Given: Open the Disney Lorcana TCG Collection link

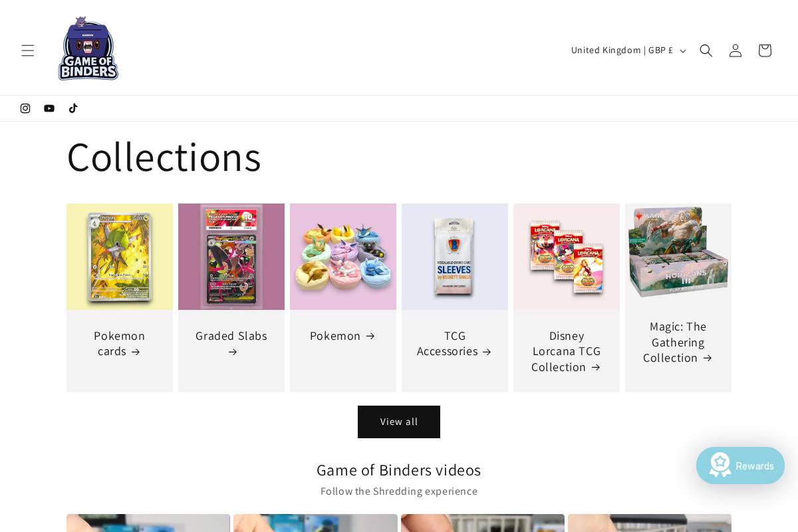Looking at the screenshot, I should click(566, 351).
